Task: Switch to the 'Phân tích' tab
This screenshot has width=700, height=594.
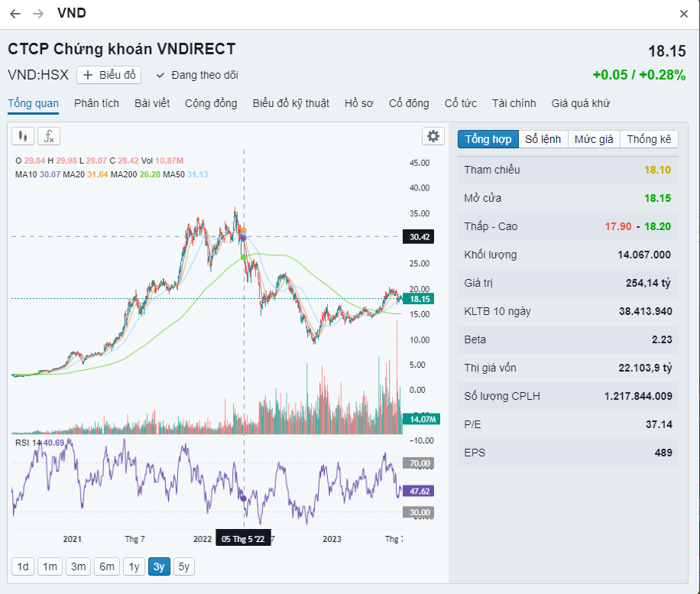Action: click(x=96, y=103)
